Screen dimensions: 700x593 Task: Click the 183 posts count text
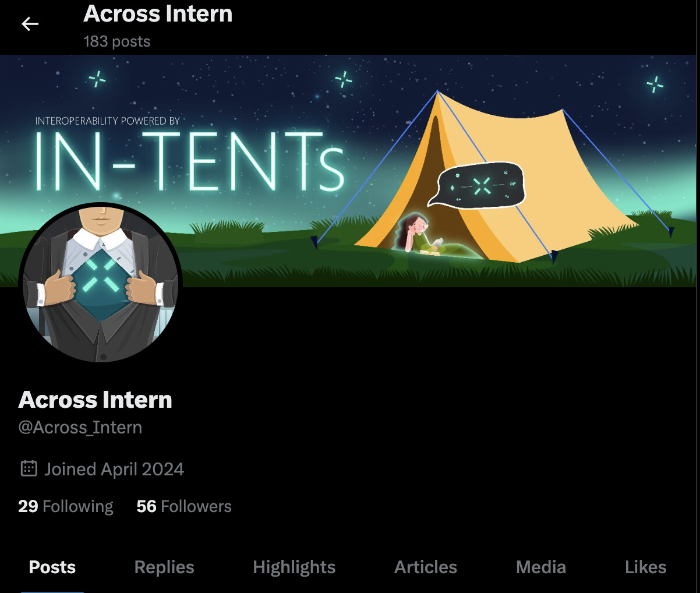[x=116, y=41]
